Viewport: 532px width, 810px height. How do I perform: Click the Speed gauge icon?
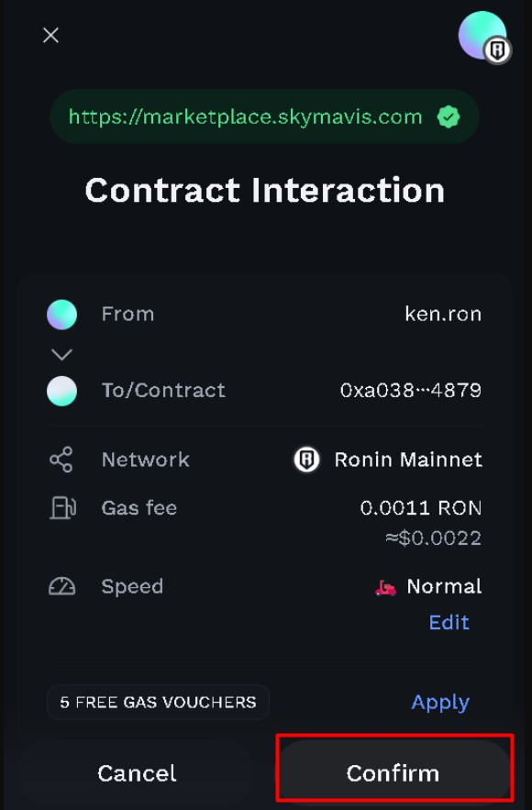[62, 586]
